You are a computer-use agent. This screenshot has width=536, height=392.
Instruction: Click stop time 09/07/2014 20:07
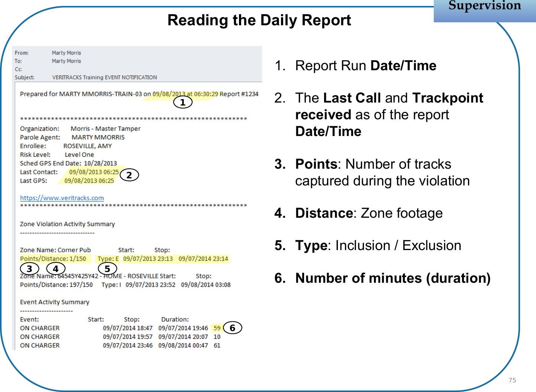[x=183, y=337]
